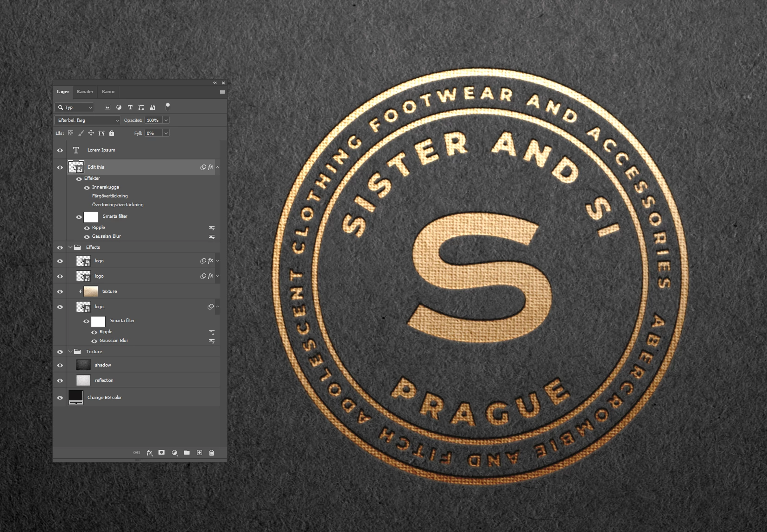Collapse the Effects group

(x=70, y=247)
